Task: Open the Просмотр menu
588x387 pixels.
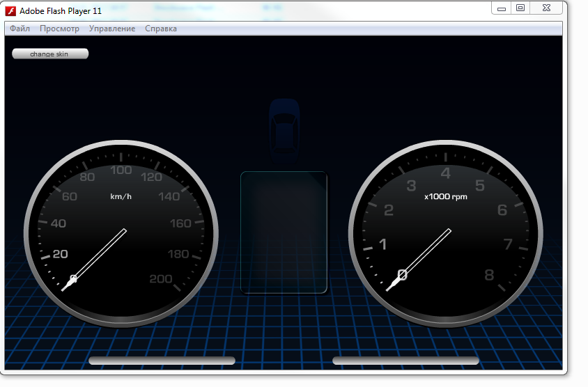Action: tap(59, 29)
